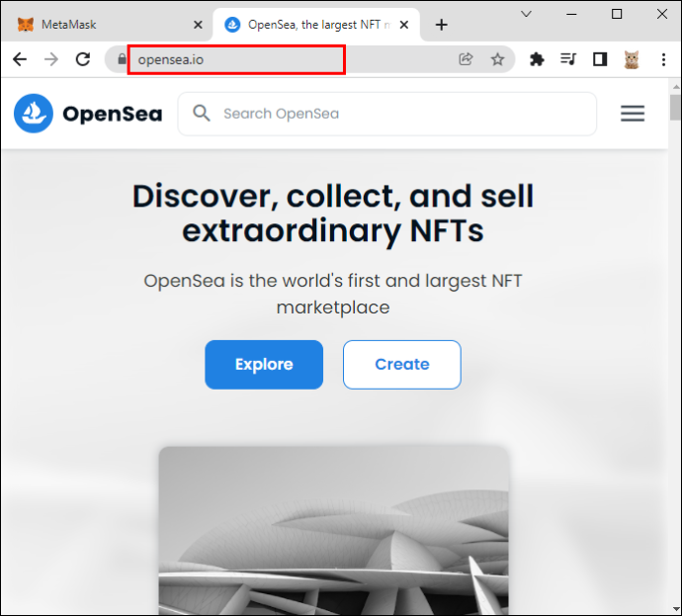This screenshot has height=616, width=682.
Task: Click the Create button
Action: (x=402, y=365)
